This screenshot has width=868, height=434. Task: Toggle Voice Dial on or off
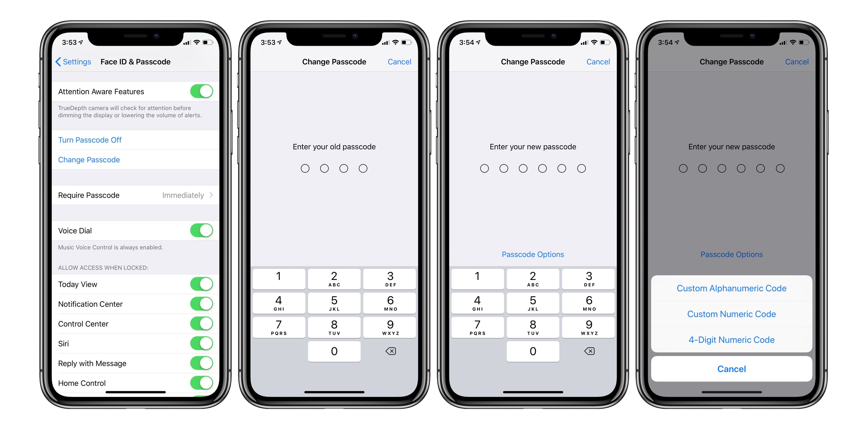[x=201, y=228]
